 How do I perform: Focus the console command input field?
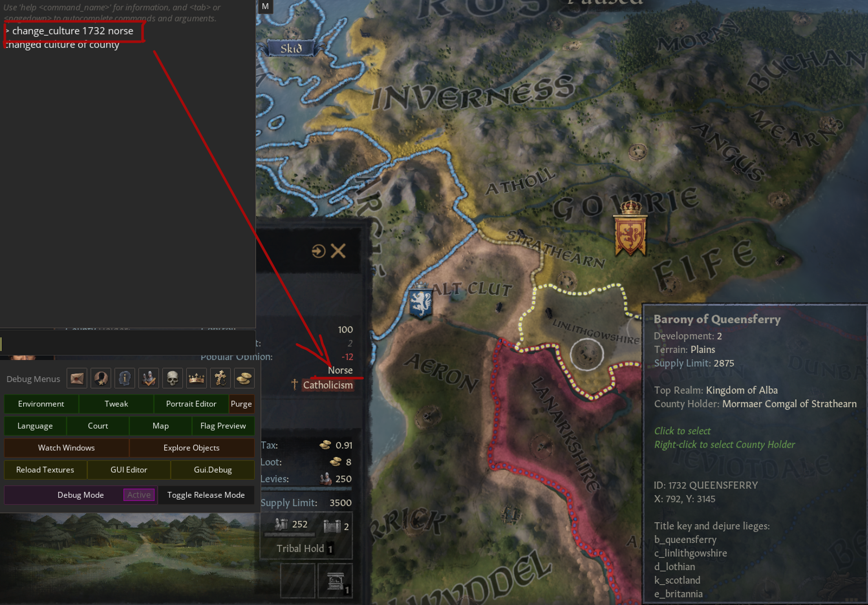128,344
